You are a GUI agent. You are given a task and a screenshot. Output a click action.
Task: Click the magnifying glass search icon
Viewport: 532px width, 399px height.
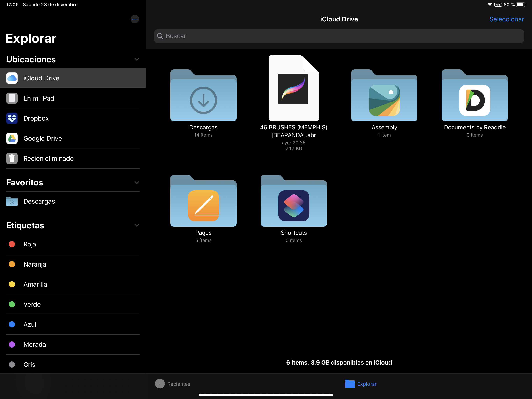point(160,36)
